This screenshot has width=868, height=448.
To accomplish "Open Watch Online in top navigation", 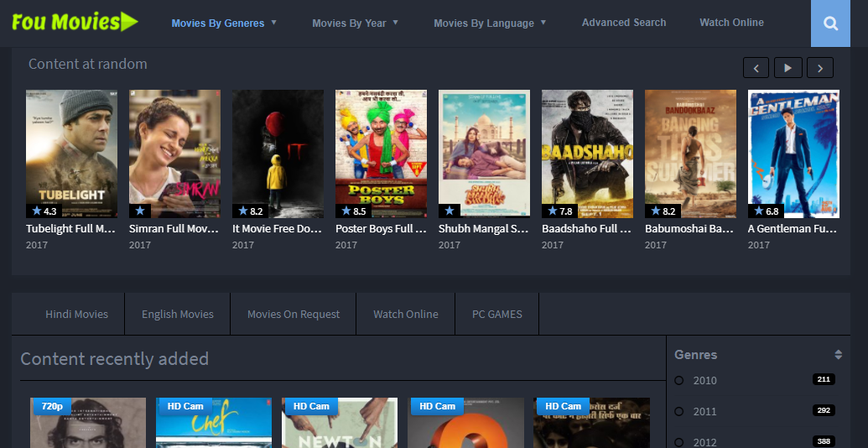I will pos(731,23).
